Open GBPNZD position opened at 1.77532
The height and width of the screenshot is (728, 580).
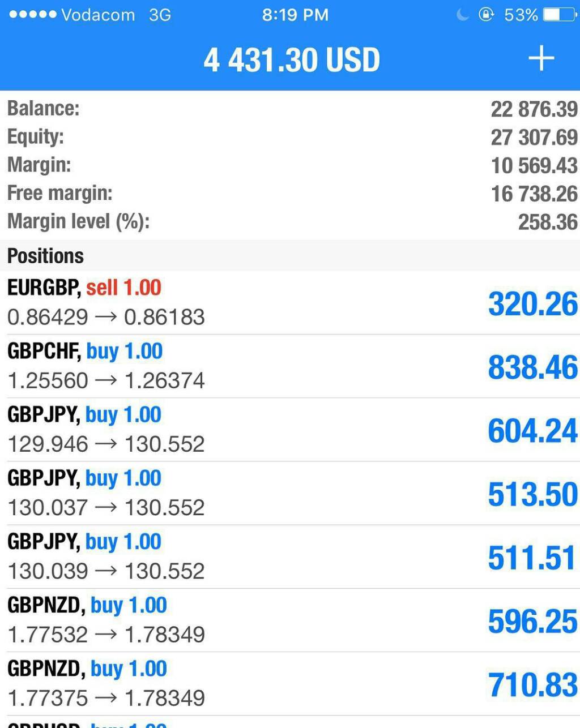(x=290, y=620)
